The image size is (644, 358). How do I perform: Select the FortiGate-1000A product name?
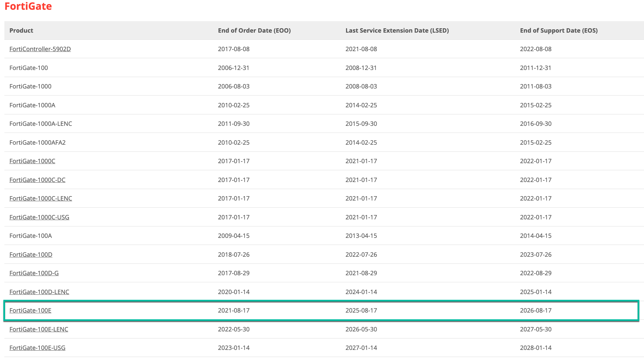(32, 105)
